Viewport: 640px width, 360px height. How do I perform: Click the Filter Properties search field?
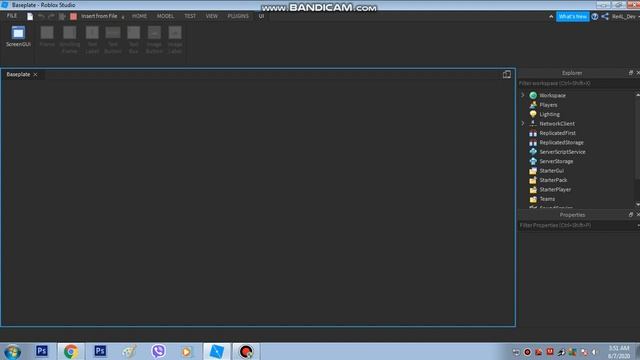[577, 225]
